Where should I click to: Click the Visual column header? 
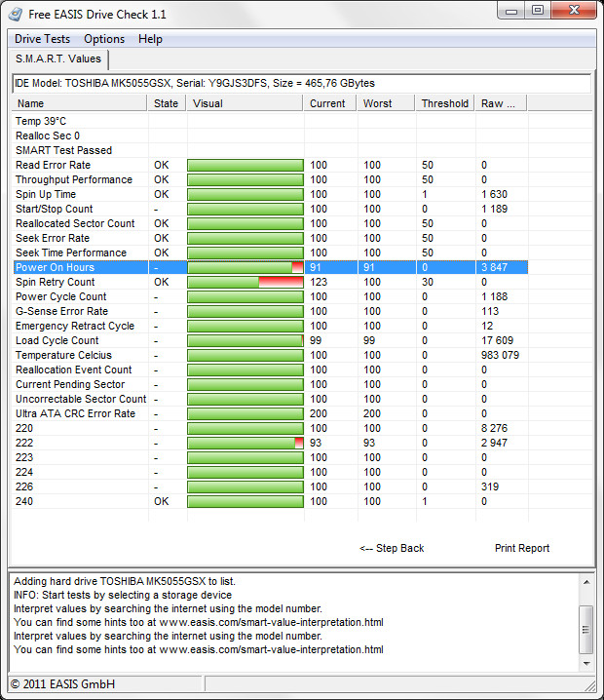click(245, 103)
